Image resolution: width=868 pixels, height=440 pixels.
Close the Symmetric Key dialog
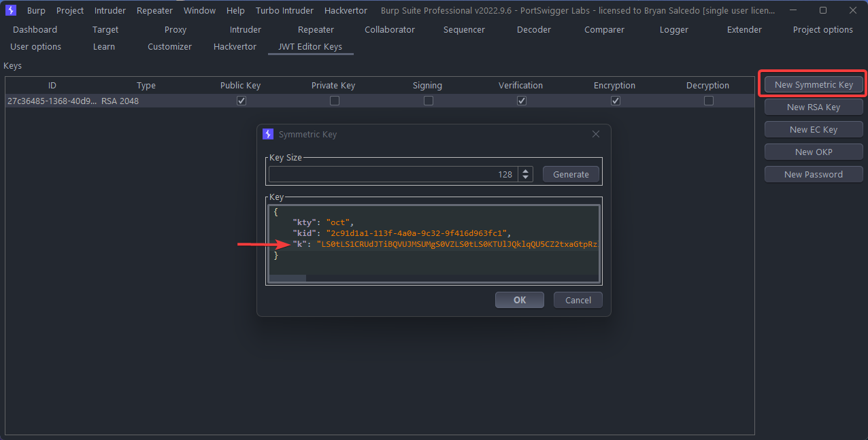(596, 134)
